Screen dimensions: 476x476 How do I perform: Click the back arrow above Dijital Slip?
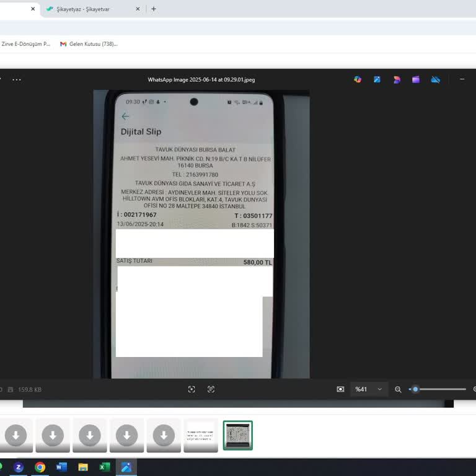(x=125, y=117)
